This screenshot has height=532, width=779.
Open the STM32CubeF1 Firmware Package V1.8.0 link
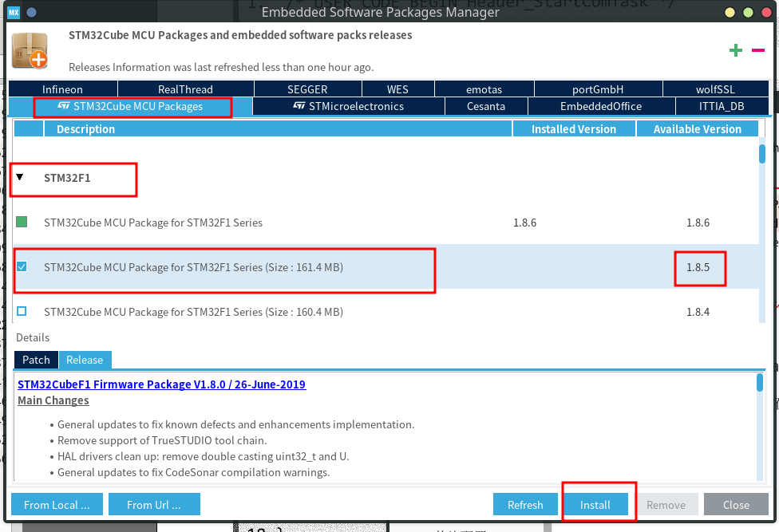click(161, 384)
